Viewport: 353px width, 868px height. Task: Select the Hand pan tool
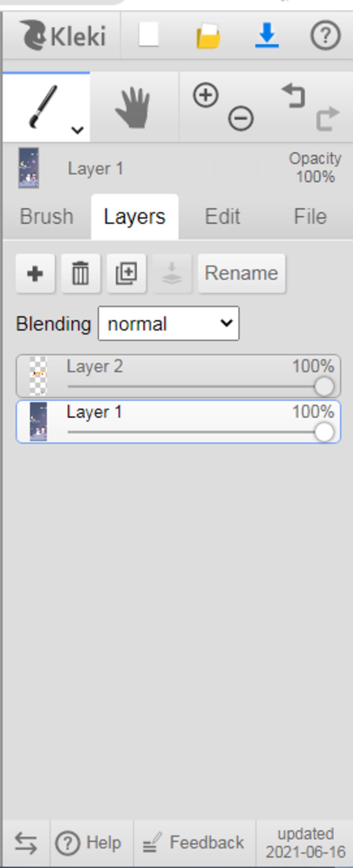coord(133,107)
